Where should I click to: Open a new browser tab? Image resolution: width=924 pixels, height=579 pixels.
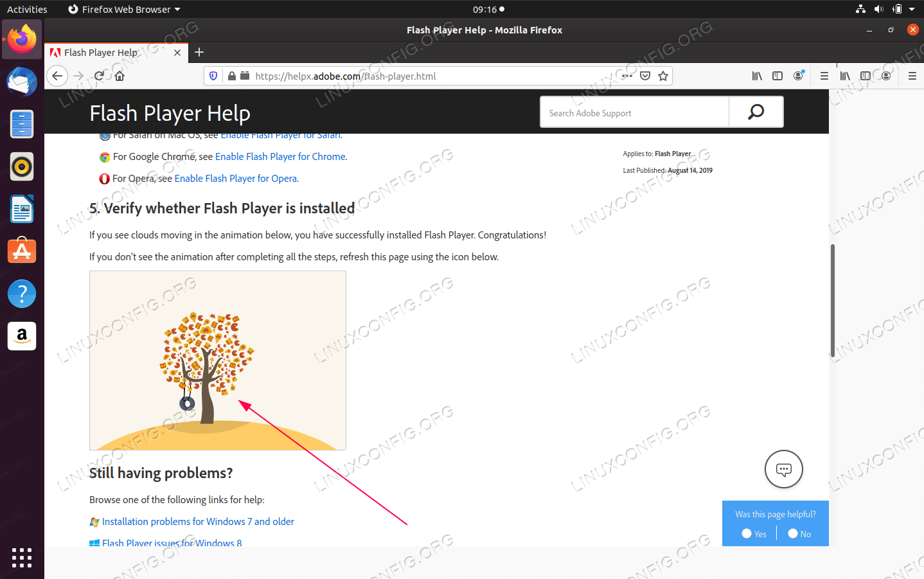click(199, 52)
